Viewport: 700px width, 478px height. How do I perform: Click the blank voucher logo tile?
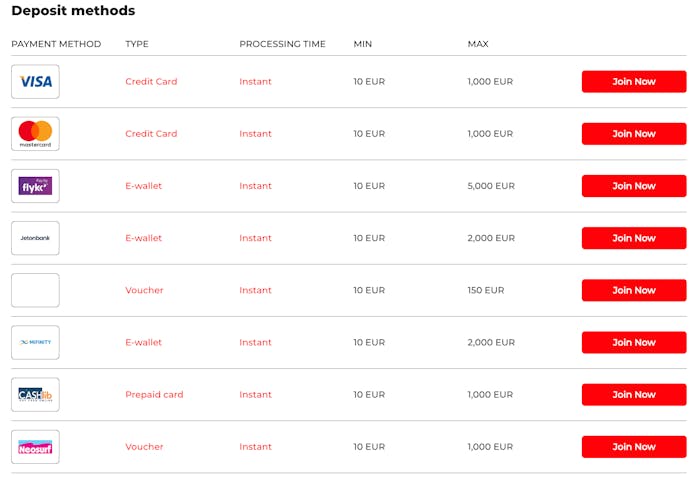[x=35, y=290]
